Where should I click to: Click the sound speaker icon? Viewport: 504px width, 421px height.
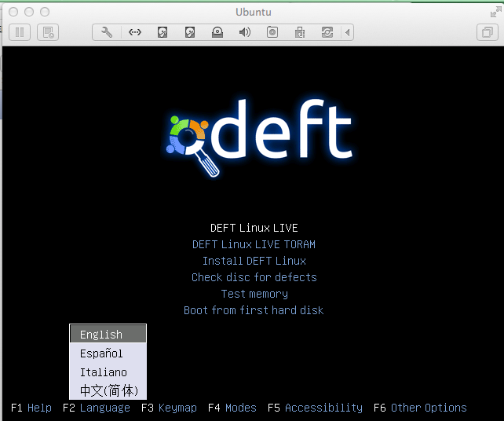245,32
